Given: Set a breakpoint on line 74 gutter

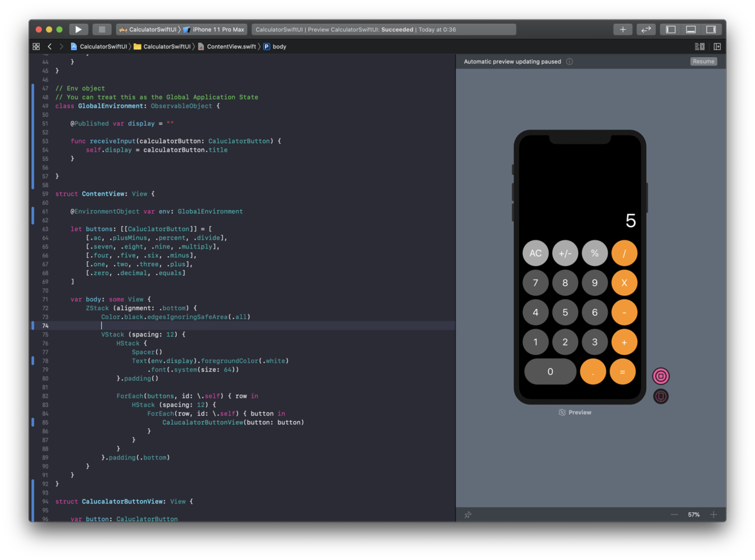Looking at the screenshot, I should point(44,325).
